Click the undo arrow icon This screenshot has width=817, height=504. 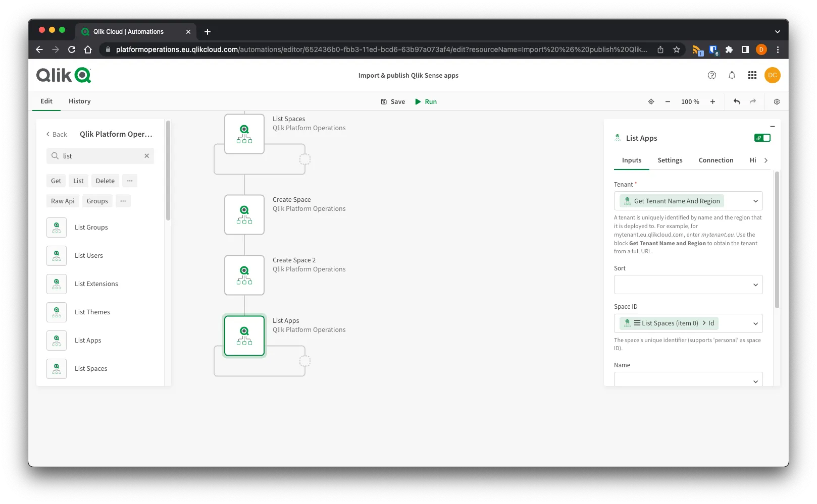tap(736, 101)
